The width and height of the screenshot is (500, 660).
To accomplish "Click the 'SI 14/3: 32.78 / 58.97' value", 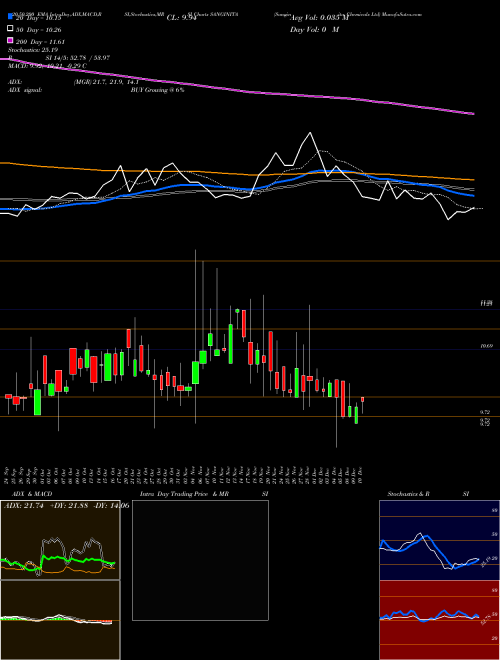I will point(78,58).
